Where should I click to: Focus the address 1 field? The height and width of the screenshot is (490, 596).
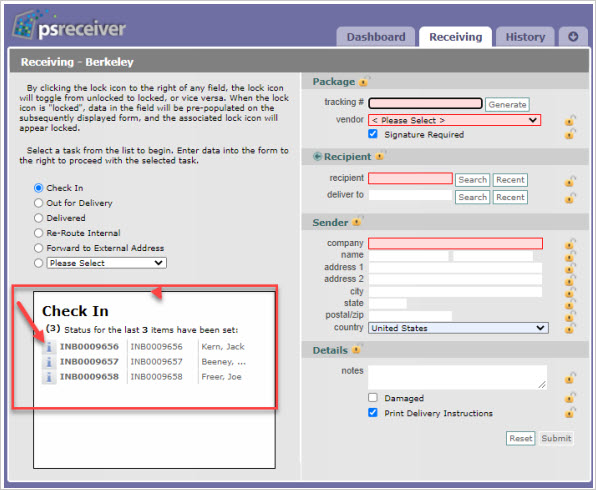click(x=455, y=268)
